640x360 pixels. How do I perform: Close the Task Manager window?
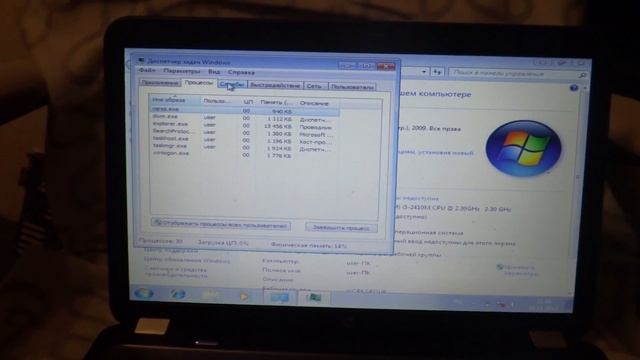pyautogui.click(x=386, y=66)
